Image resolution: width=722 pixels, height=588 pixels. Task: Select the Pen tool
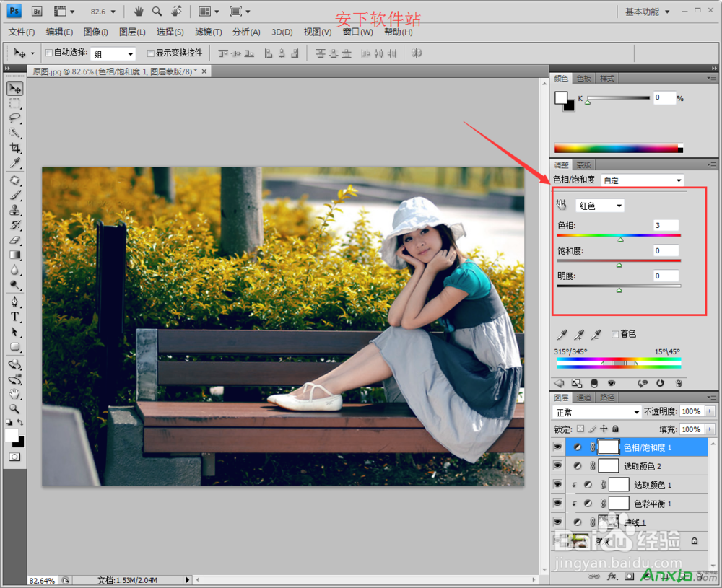(x=14, y=302)
